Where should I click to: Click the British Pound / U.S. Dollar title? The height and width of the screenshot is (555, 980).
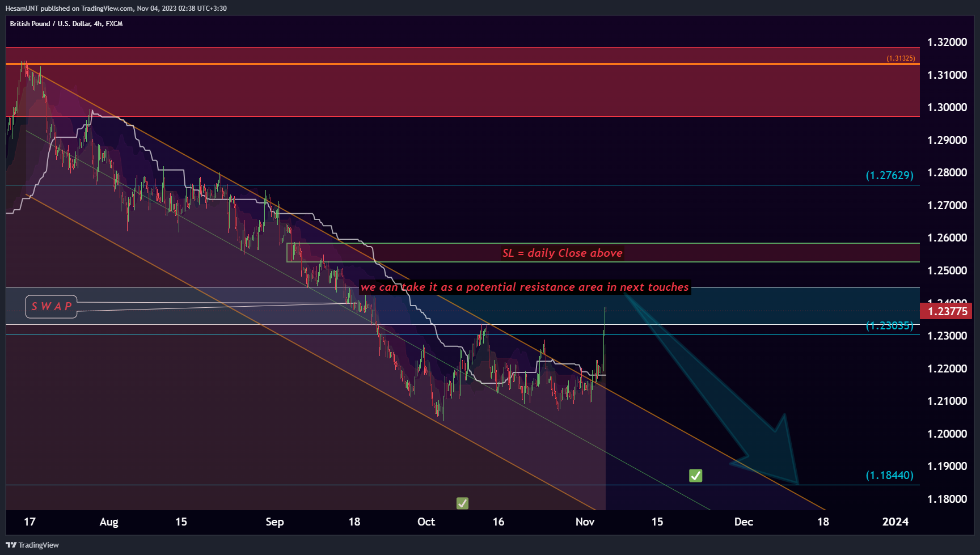tap(66, 24)
